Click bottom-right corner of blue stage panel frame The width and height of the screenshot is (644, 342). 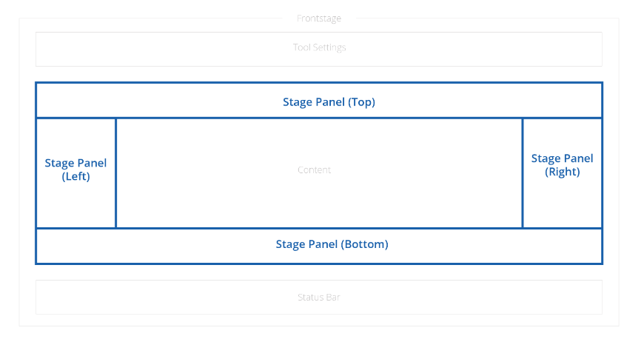pyautogui.click(x=602, y=263)
